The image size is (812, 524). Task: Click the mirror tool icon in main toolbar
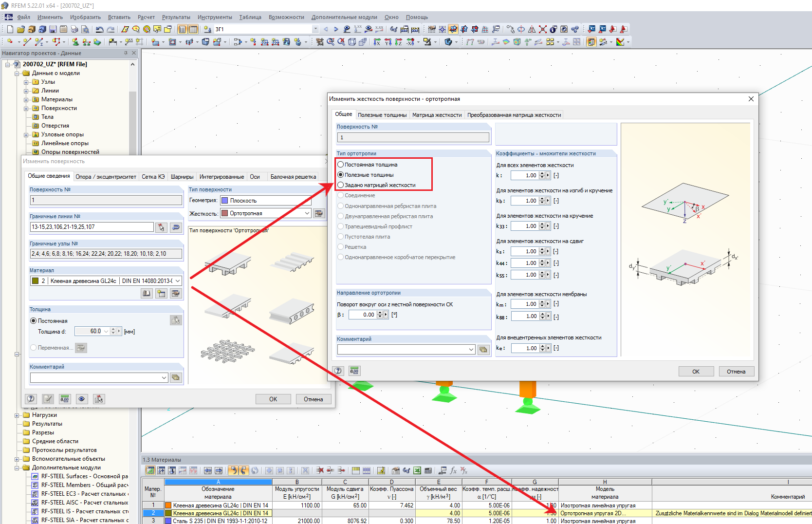coord(532,29)
